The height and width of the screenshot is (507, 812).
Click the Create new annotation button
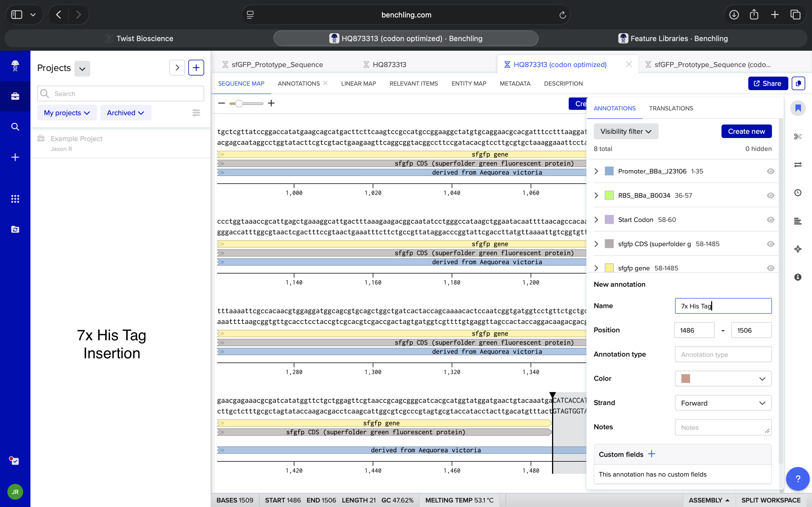(746, 132)
